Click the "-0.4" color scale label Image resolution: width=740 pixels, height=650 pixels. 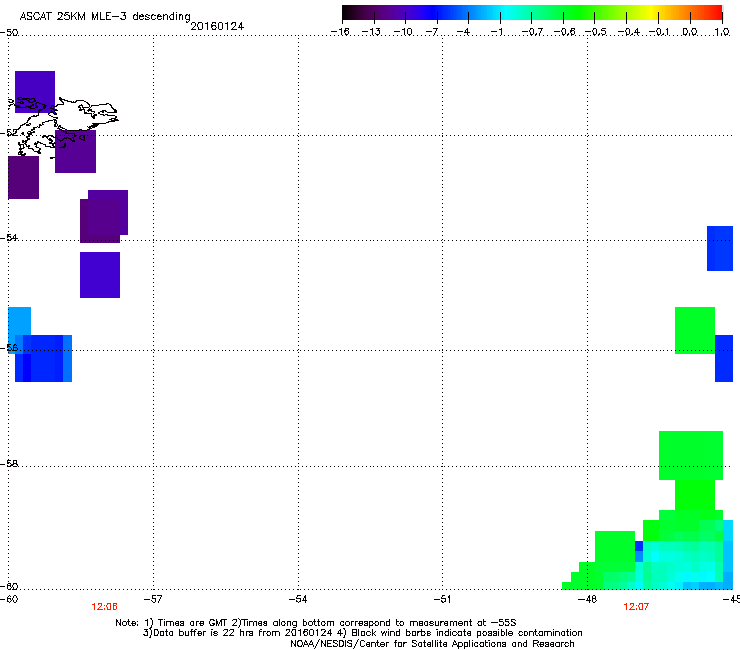tap(628, 32)
